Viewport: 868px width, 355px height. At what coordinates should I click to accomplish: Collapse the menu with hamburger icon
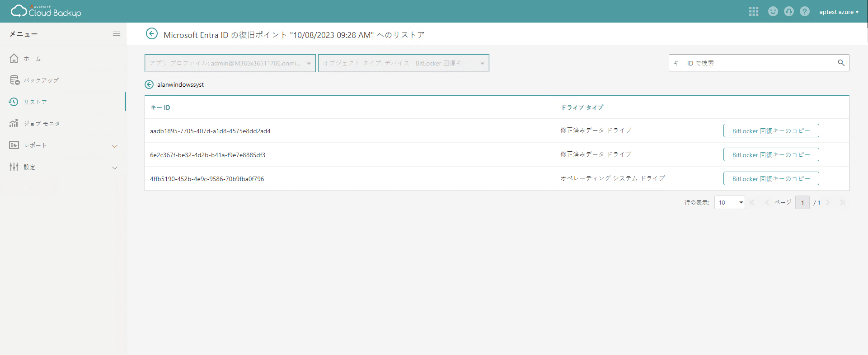pos(117,34)
